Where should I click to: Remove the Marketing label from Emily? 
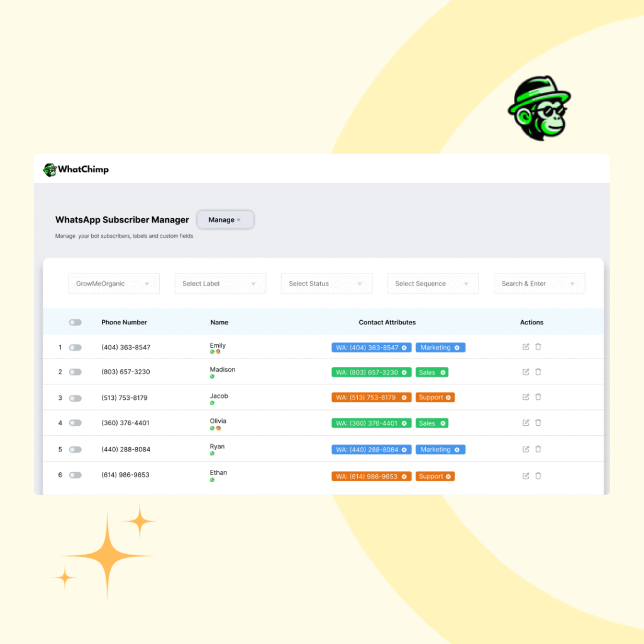pyautogui.click(x=457, y=348)
